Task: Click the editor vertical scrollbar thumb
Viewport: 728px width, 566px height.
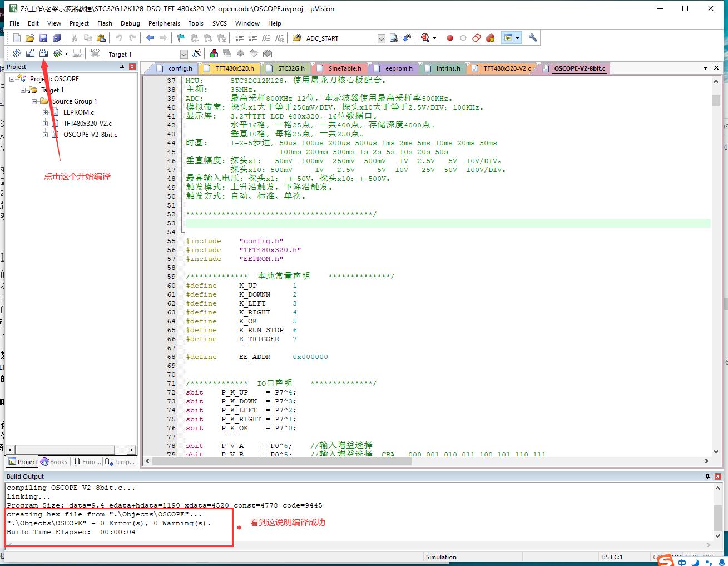Action: (716, 100)
